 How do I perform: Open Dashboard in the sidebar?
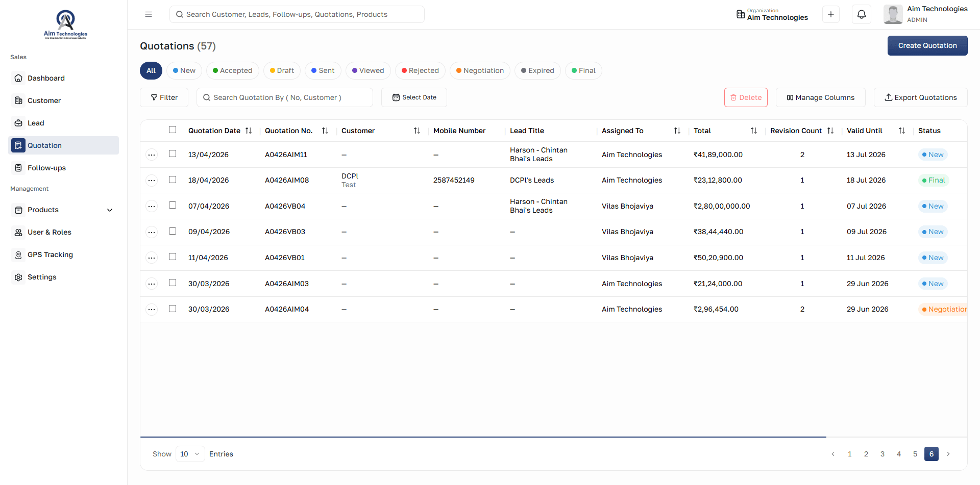[x=64, y=78]
